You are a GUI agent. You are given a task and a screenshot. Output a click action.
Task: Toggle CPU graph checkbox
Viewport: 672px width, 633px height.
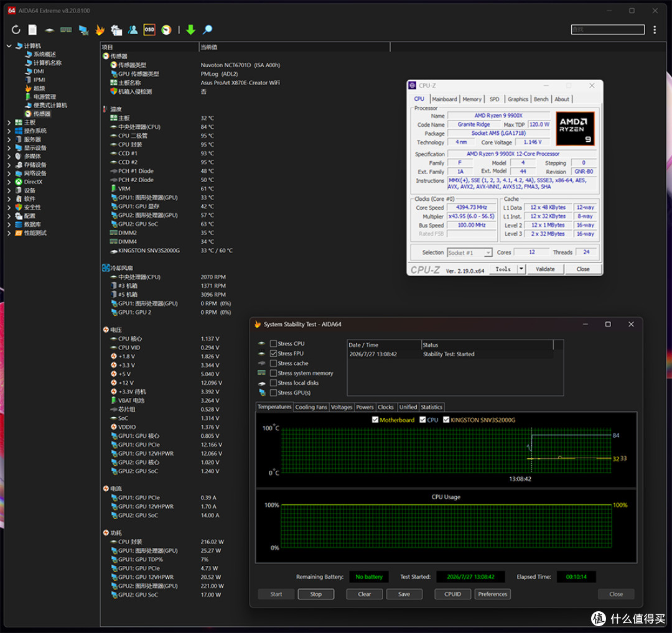pyautogui.click(x=422, y=420)
